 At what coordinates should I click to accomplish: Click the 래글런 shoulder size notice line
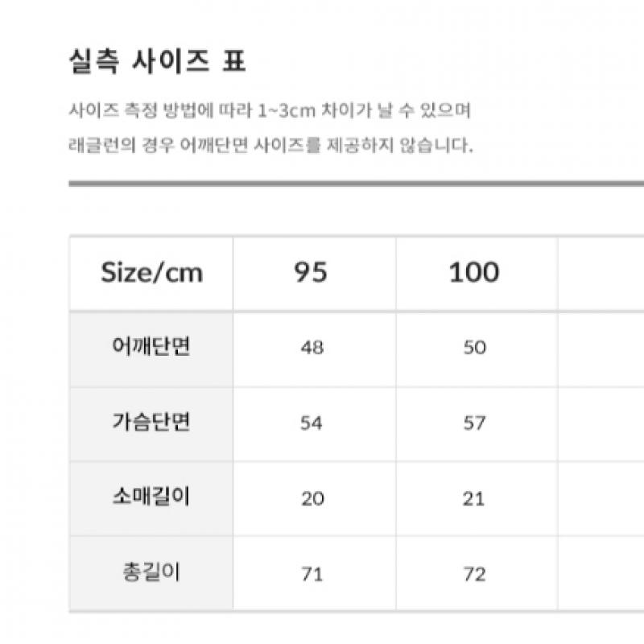pyautogui.click(x=270, y=146)
